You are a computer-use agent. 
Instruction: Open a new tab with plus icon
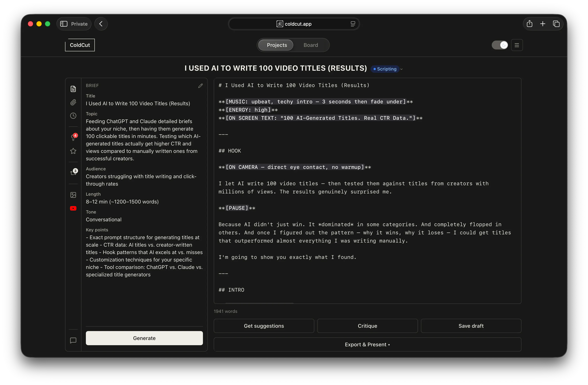(542, 24)
